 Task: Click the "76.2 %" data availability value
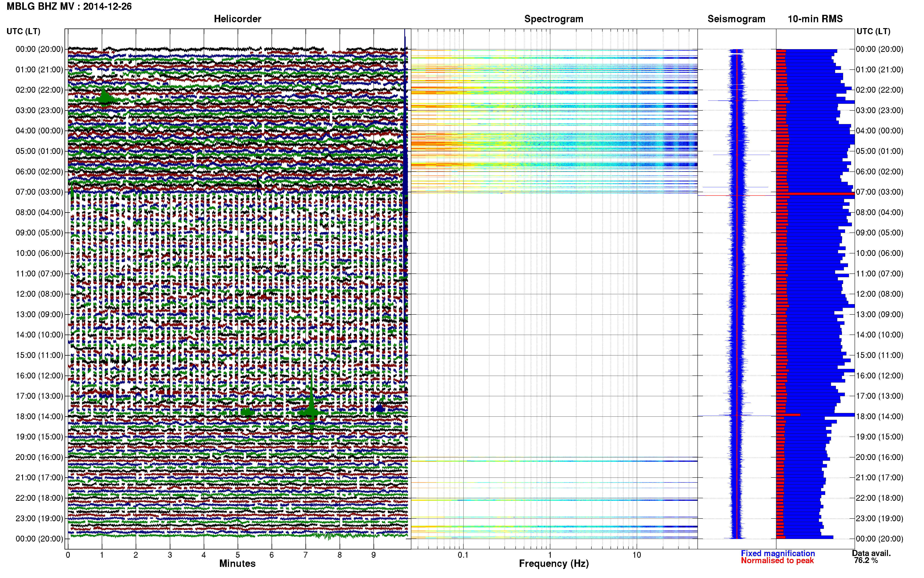click(866, 560)
